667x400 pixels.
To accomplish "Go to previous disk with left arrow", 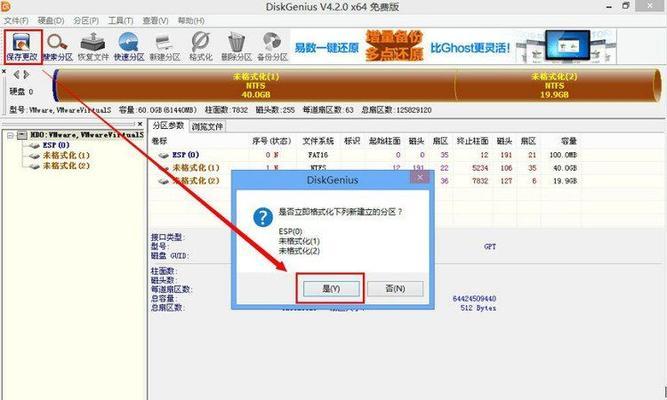I will pos(16,75).
